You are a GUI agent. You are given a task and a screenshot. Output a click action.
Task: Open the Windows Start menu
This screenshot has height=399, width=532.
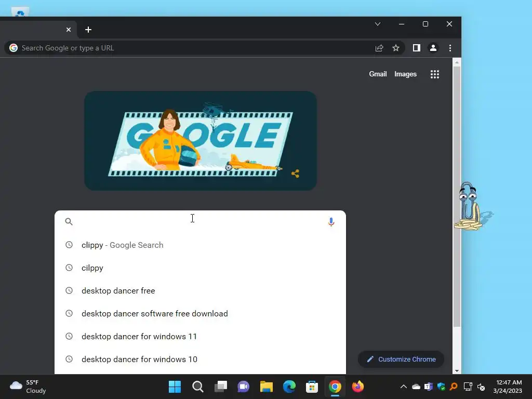[175, 387]
